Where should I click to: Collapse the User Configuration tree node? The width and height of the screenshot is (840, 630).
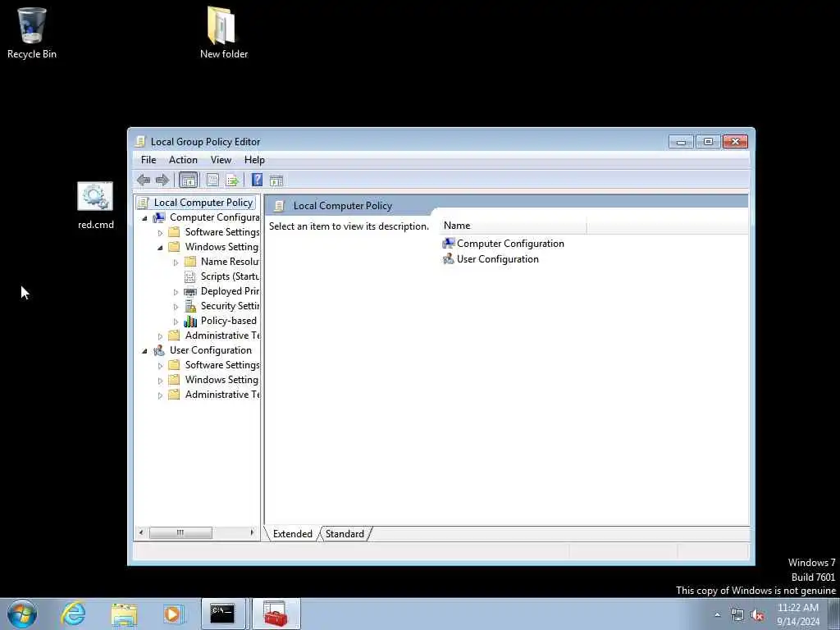(x=144, y=351)
